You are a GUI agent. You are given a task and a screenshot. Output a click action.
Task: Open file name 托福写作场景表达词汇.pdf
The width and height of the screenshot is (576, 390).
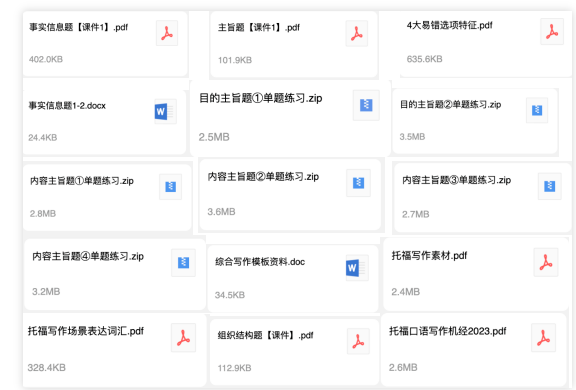[86, 331]
